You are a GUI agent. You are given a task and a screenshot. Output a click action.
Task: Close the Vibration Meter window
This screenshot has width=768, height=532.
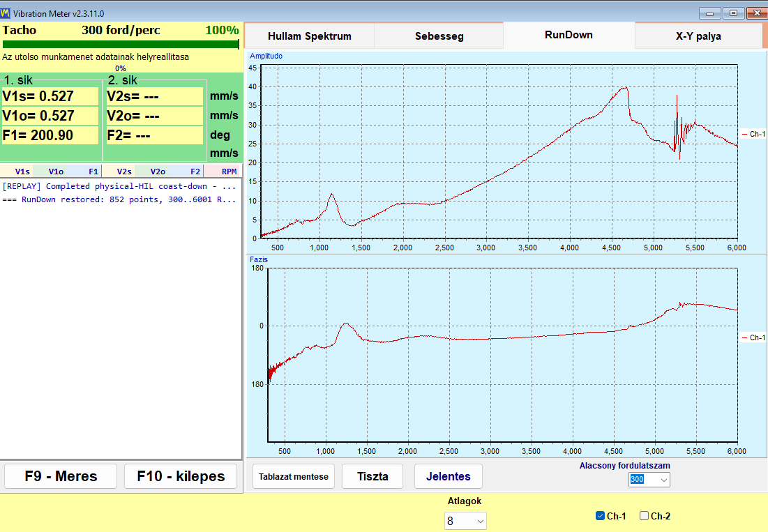[756, 13]
